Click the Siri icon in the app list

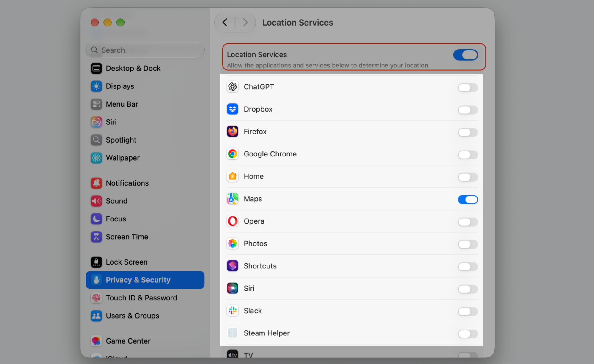[232, 288]
